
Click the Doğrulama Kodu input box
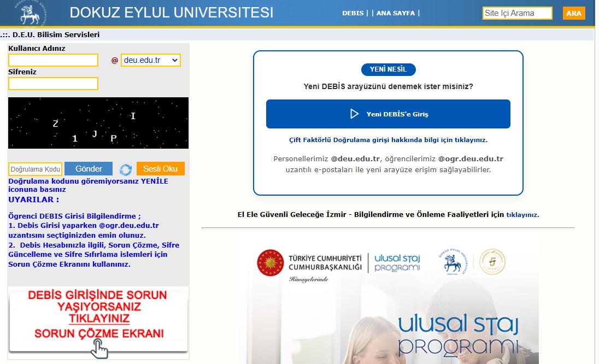36,169
